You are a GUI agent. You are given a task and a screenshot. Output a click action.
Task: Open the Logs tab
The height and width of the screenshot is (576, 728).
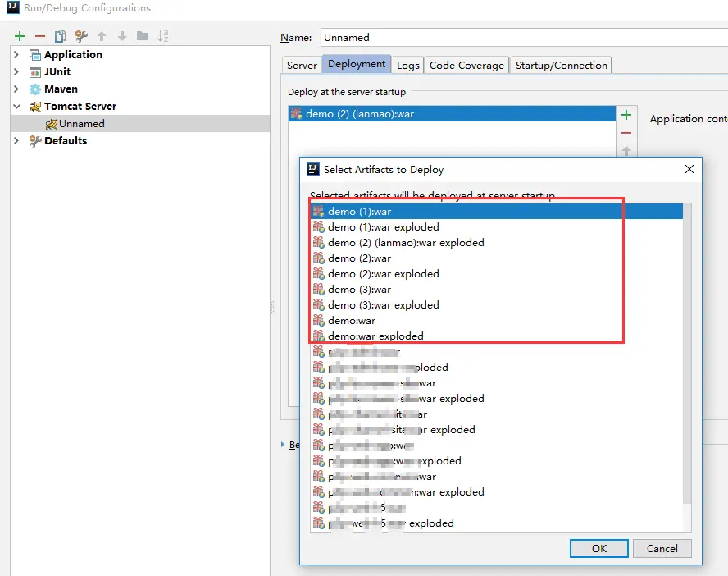pyautogui.click(x=408, y=66)
